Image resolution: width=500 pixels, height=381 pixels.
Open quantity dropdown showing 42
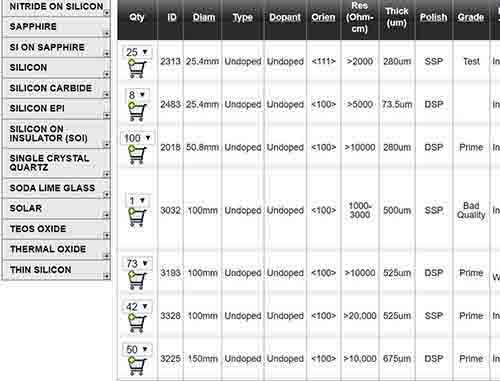[x=137, y=306]
